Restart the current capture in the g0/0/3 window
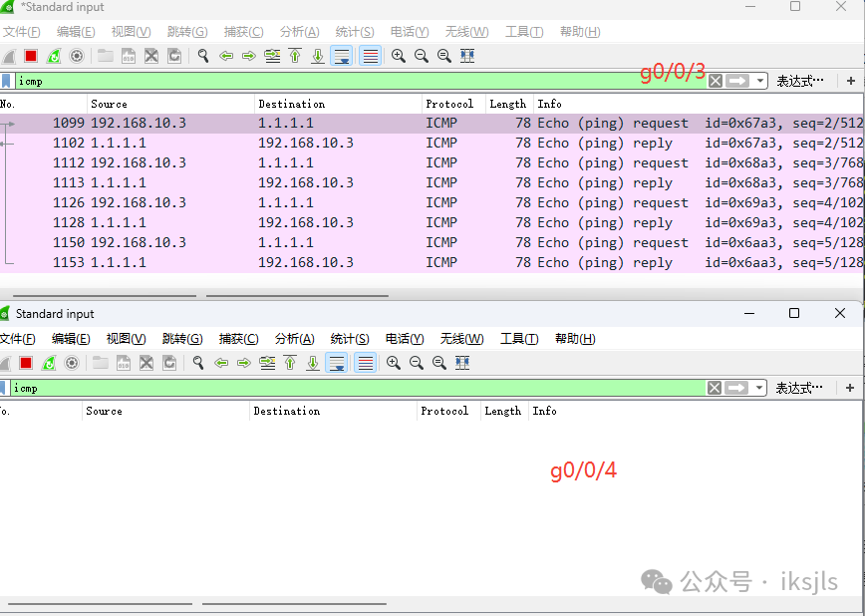 point(54,56)
